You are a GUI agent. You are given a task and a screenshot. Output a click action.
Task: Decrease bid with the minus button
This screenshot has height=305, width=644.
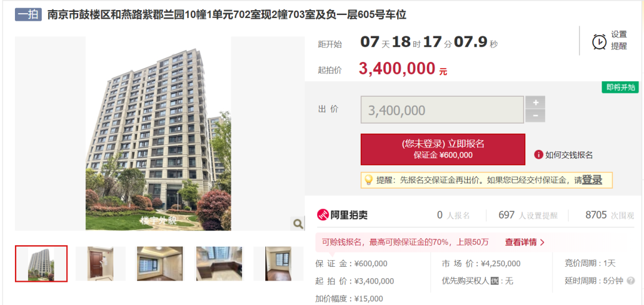point(535,116)
